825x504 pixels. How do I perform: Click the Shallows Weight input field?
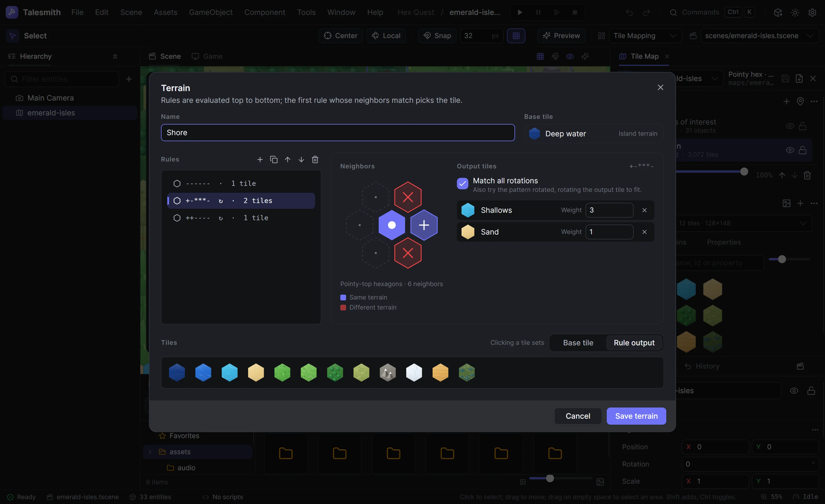pyautogui.click(x=609, y=210)
